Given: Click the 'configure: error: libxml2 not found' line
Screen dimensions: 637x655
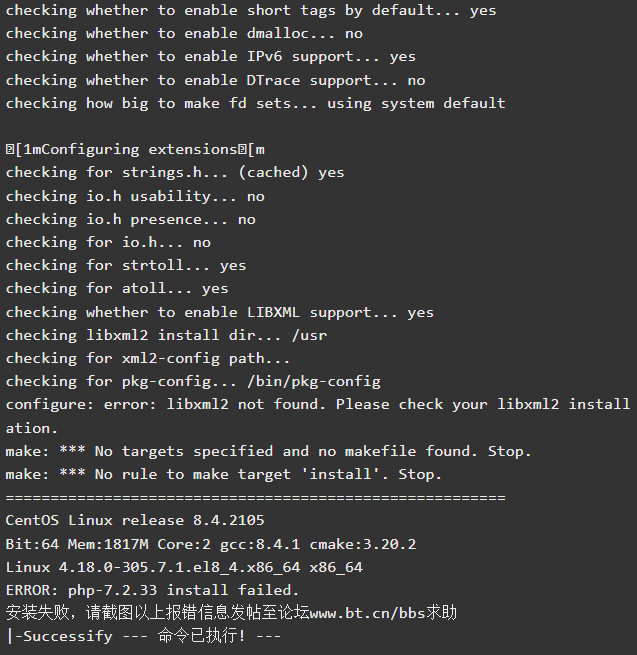Looking at the screenshot, I should coord(318,416).
